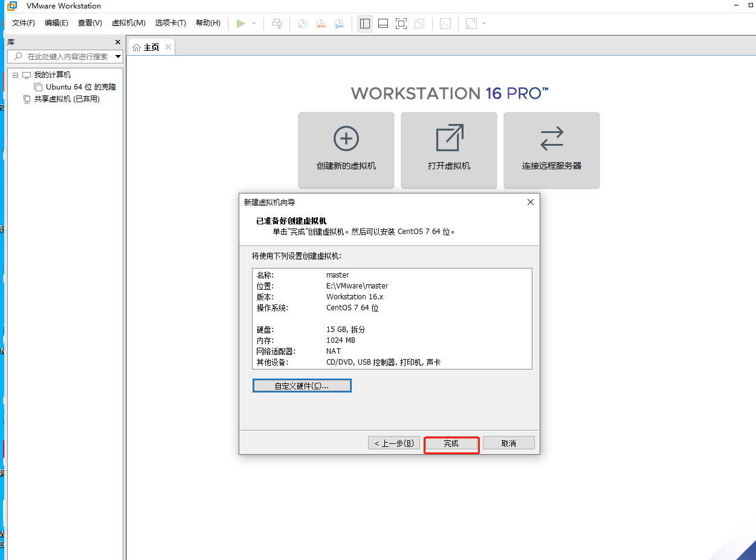Close the 新建虚拟机向导 dialog
This screenshot has width=756, height=560.
[x=531, y=202]
